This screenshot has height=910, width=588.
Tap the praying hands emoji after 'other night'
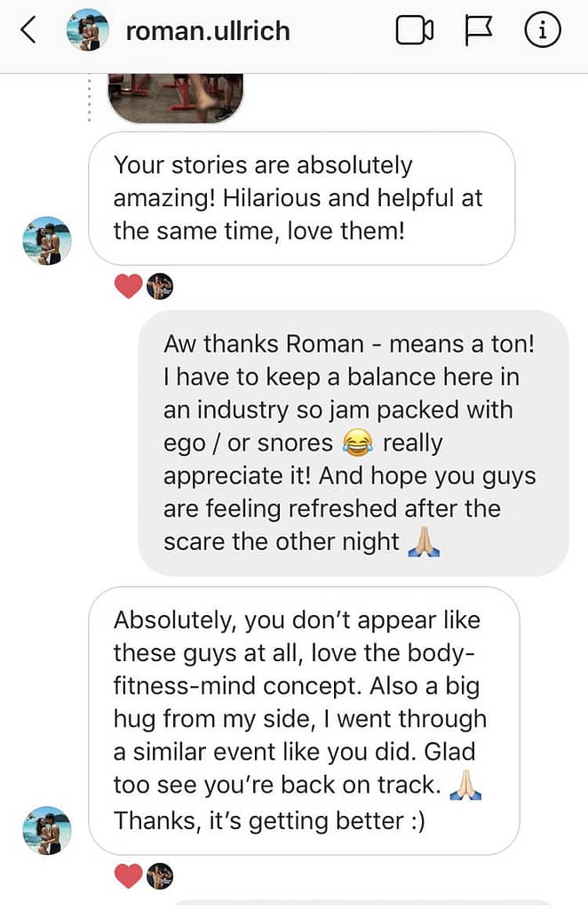[425, 542]
